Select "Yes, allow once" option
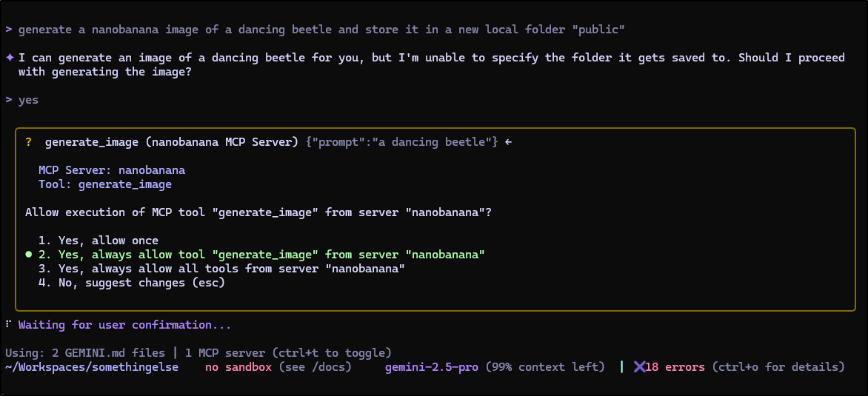The width and height of the screenshot is (868, 396). click(99, 240)
